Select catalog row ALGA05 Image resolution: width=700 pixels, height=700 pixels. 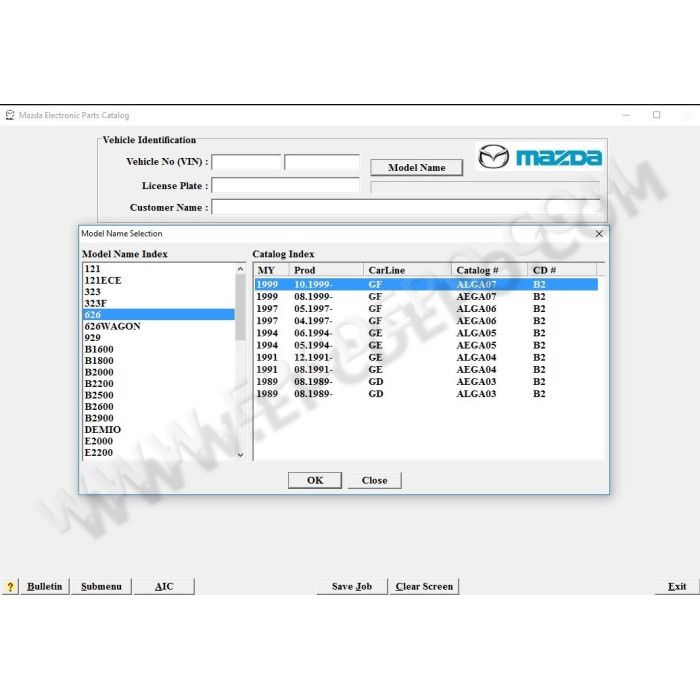[x=426, y=333]
